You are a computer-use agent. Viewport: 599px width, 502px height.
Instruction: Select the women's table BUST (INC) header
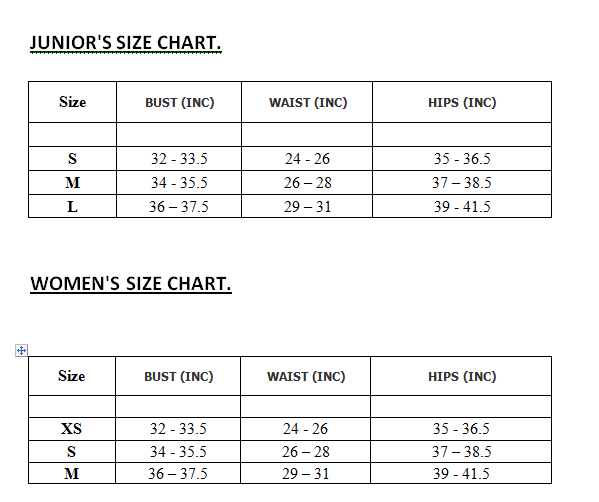pyautogui.click(x=178, y=377)
